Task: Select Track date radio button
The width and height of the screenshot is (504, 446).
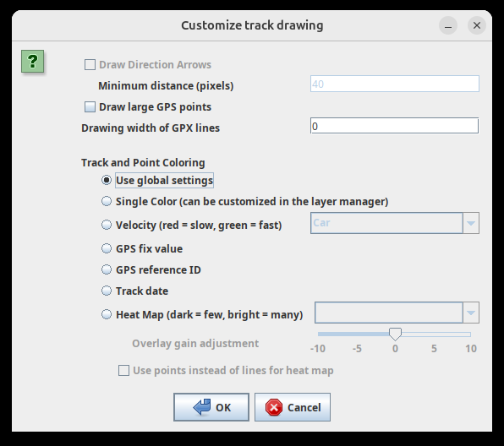Action: [x=107, y=291]
